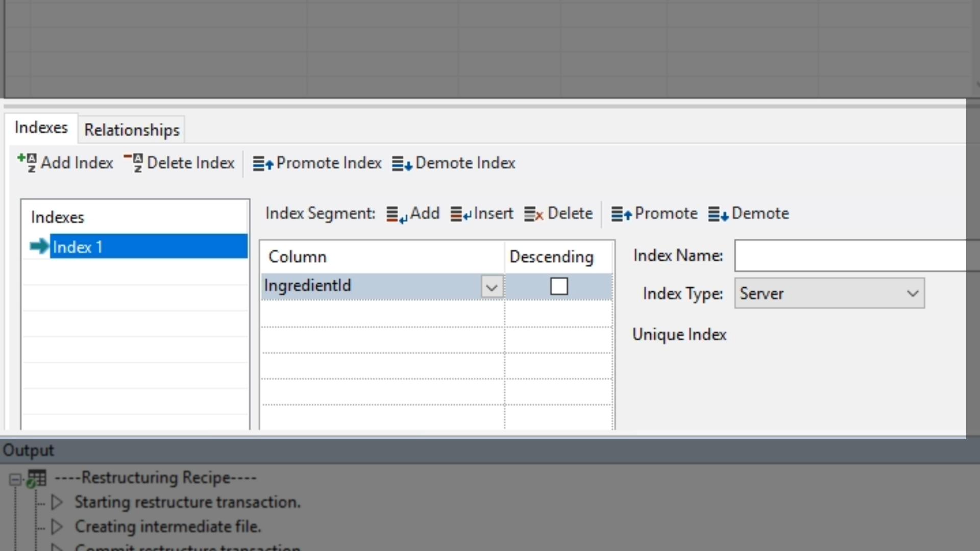Click the Promote Index icon
980x551 pixels.
click(x=263, y=163)
